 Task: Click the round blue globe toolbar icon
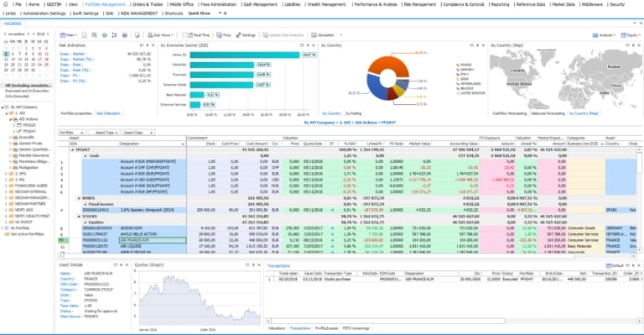coord(104,35)
